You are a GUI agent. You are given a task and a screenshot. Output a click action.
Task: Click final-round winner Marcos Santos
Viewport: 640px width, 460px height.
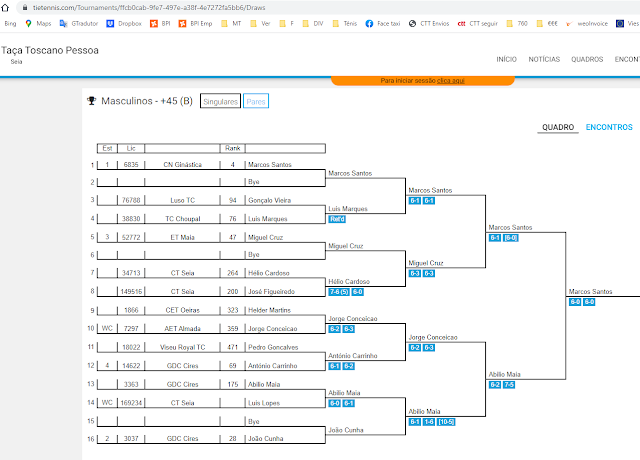[x=590, y=291]
